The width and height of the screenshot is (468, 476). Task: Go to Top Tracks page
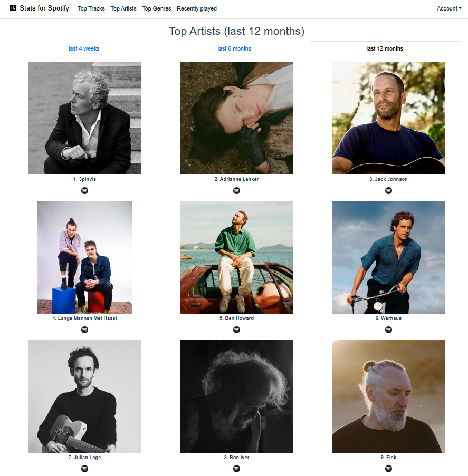pos(91,8)
